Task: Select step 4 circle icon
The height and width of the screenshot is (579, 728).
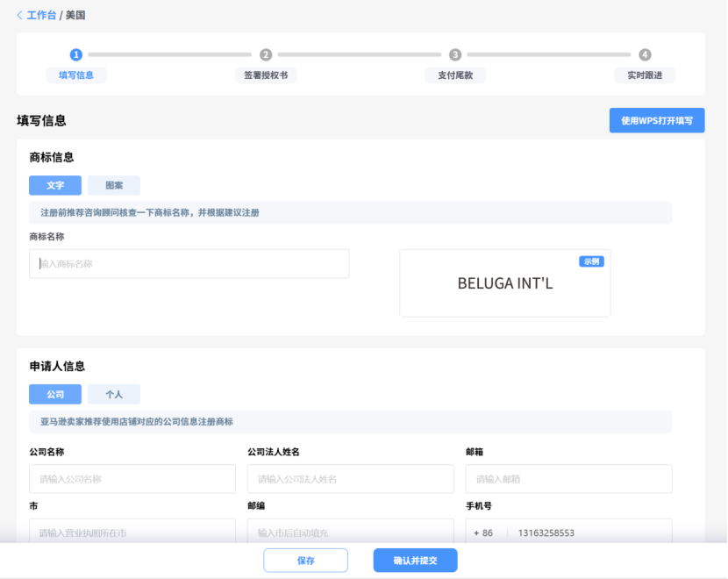Action: pos(645,54)
